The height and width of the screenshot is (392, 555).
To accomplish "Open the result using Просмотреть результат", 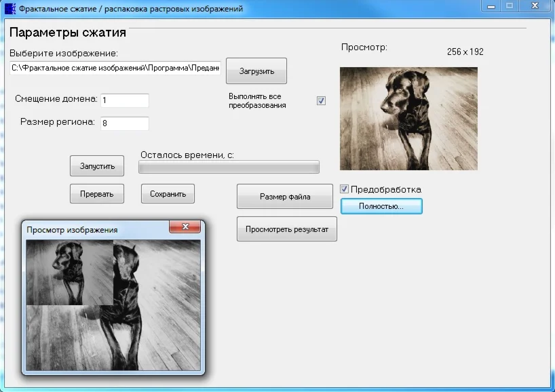I will click(x=286, y=229).
